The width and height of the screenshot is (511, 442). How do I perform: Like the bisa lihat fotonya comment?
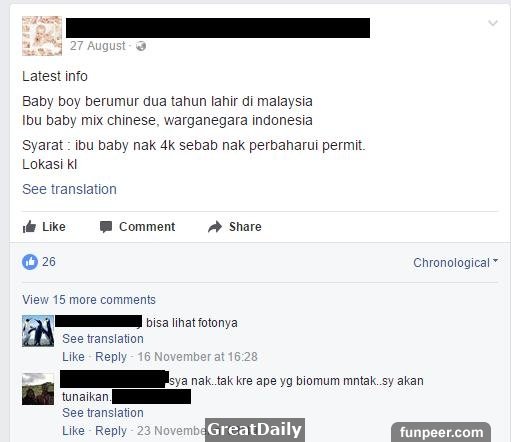click(73, 357)
